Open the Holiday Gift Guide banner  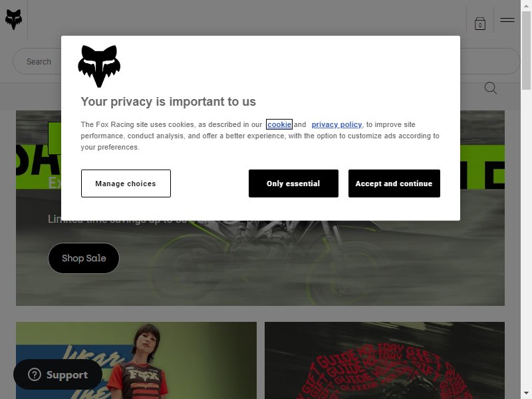(384, 360)
